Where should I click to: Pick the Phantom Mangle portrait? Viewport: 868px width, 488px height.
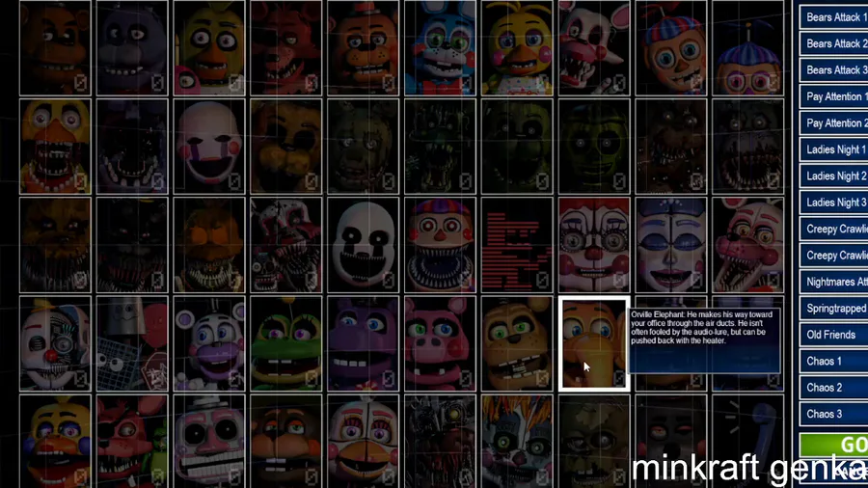pyautogui.click(x=440, y=147)
